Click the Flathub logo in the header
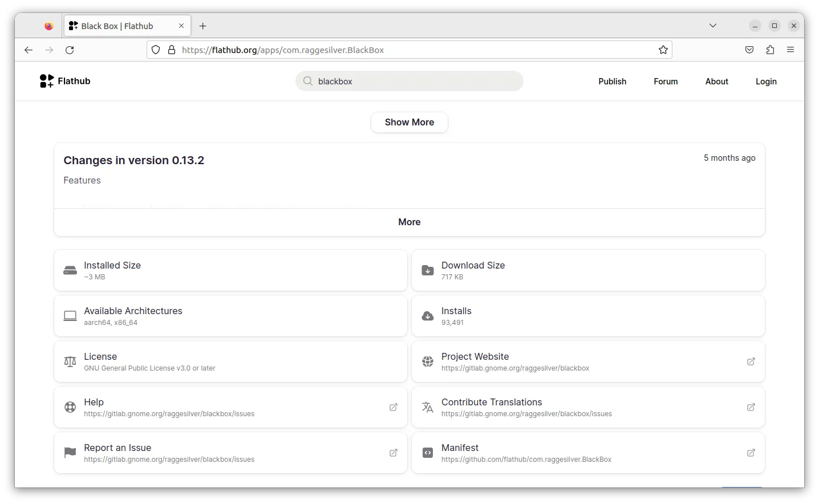 [x=65, y=81]
